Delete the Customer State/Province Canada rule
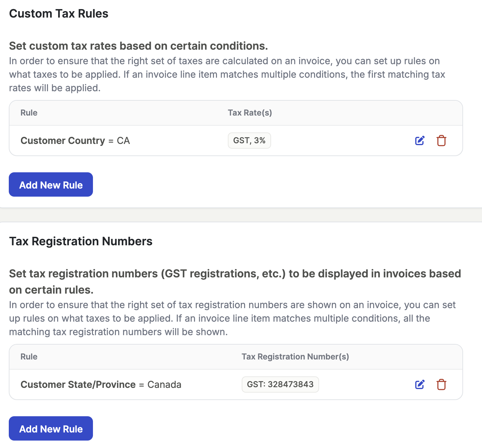The image size is (482, 448). tap(441, 384)
